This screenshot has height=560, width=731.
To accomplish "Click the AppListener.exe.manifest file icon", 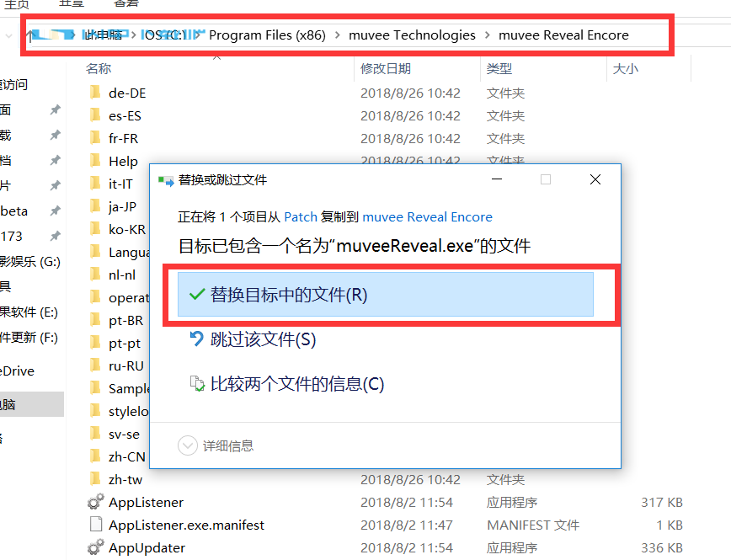I will tap(95, 525).
